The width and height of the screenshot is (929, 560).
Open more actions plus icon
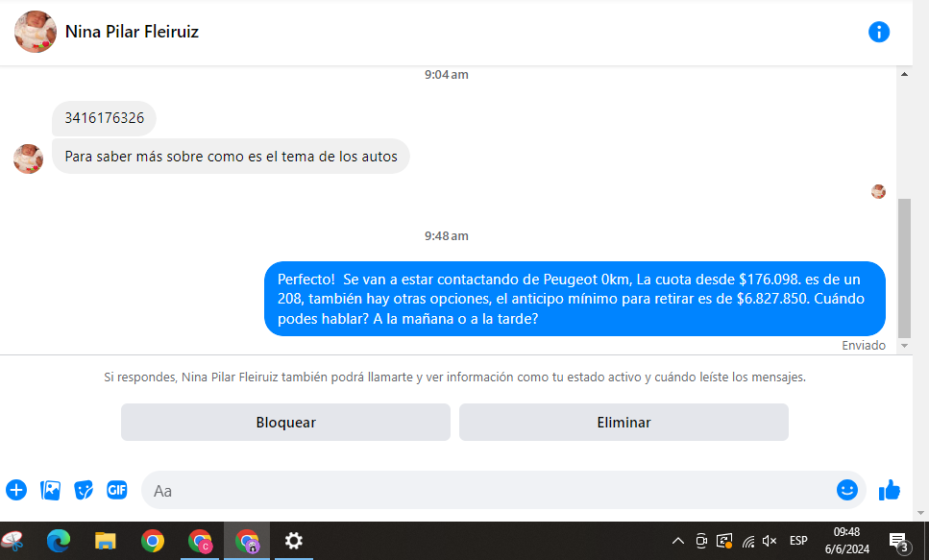(x=16, y=490)
